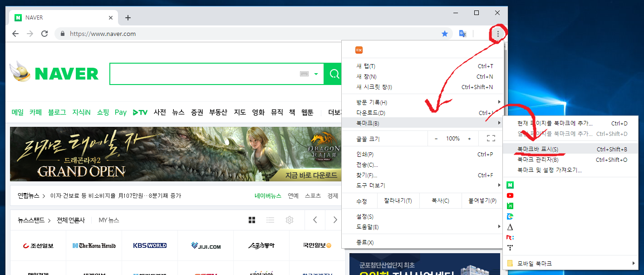Screen dimensions: 644x275
Task: Expand the 북마크(B) submenu
Action: point(423,123)
